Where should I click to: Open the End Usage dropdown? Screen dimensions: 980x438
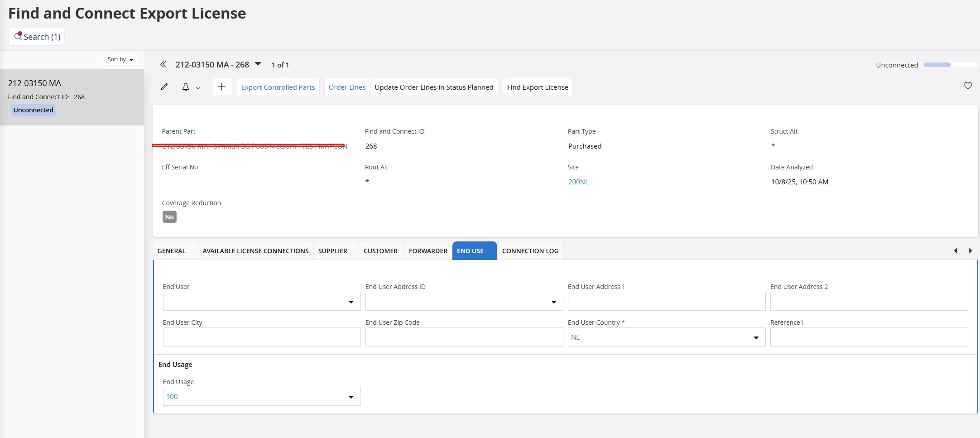tap(351, 397)
